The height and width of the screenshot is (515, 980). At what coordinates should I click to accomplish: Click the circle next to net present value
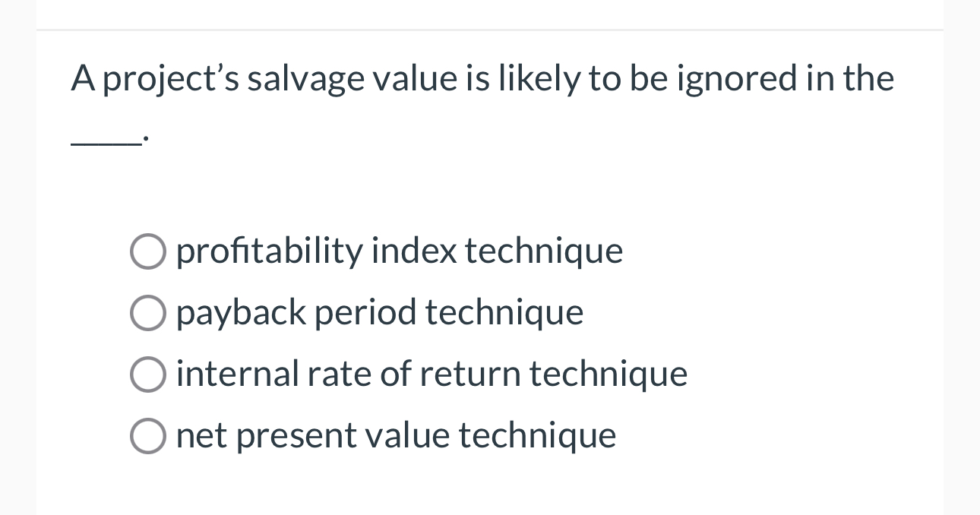point(148,435)
